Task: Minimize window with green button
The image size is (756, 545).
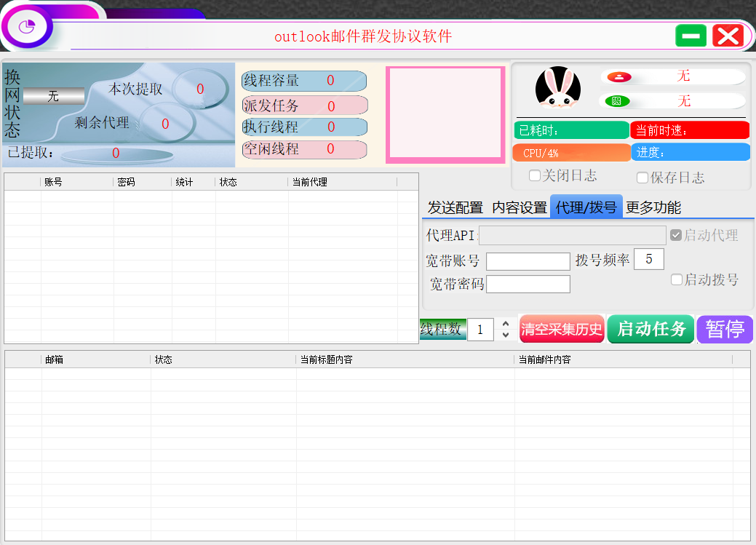Action: coord(691,36)
